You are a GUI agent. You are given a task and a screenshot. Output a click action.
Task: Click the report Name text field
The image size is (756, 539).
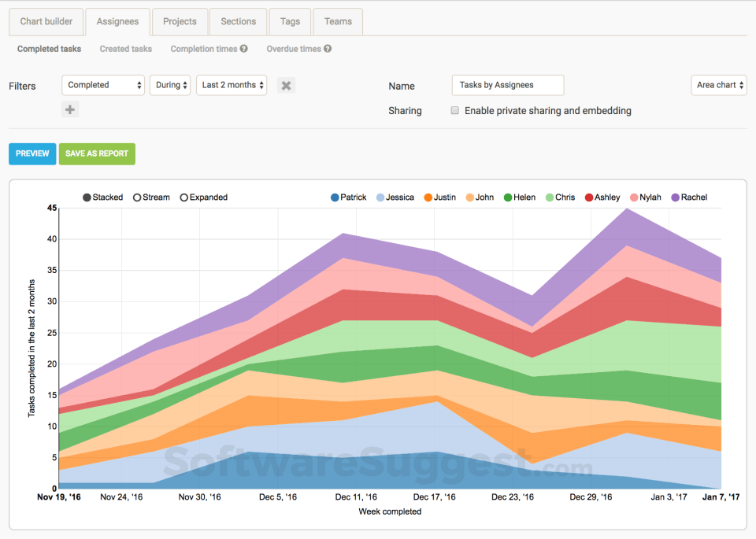(507, 85)
